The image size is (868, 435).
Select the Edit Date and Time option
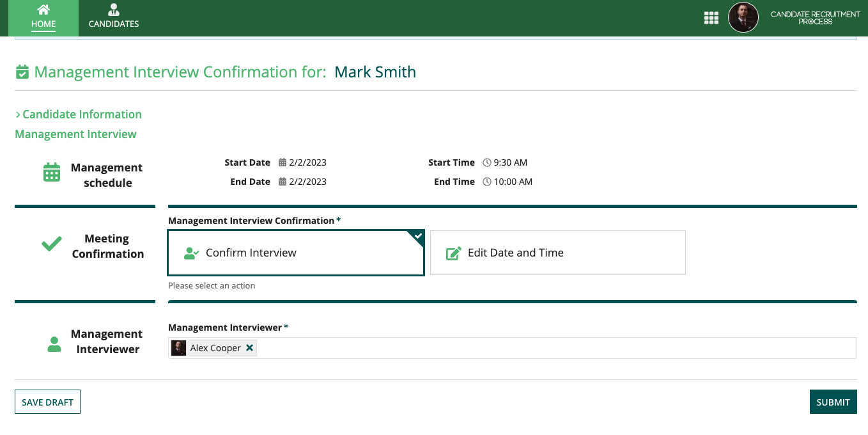click(x=557, y=253)
